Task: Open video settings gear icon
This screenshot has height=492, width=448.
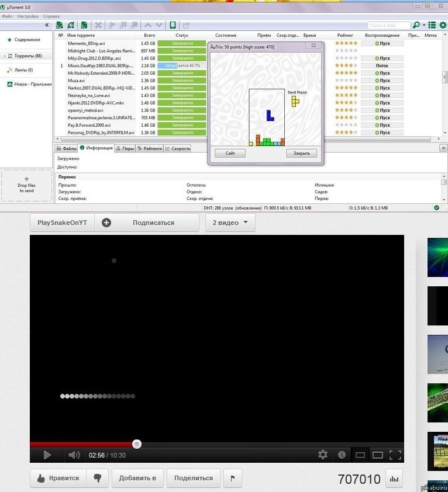Action: 322,455
